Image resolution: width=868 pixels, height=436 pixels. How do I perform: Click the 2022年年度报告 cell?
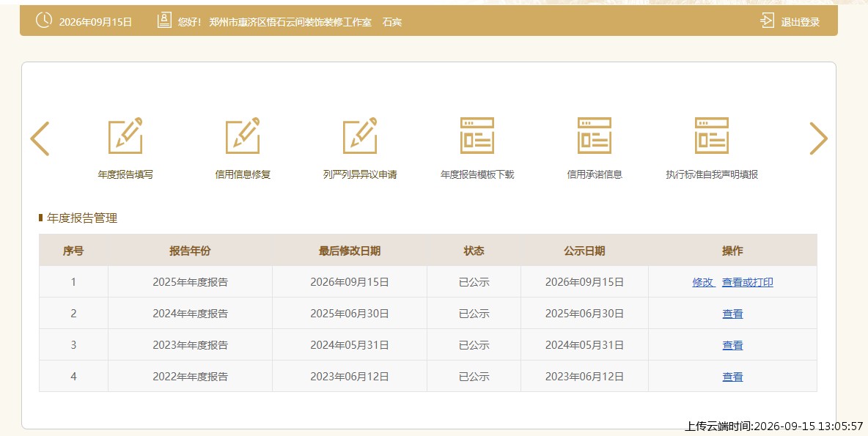(x=190, y=377)
